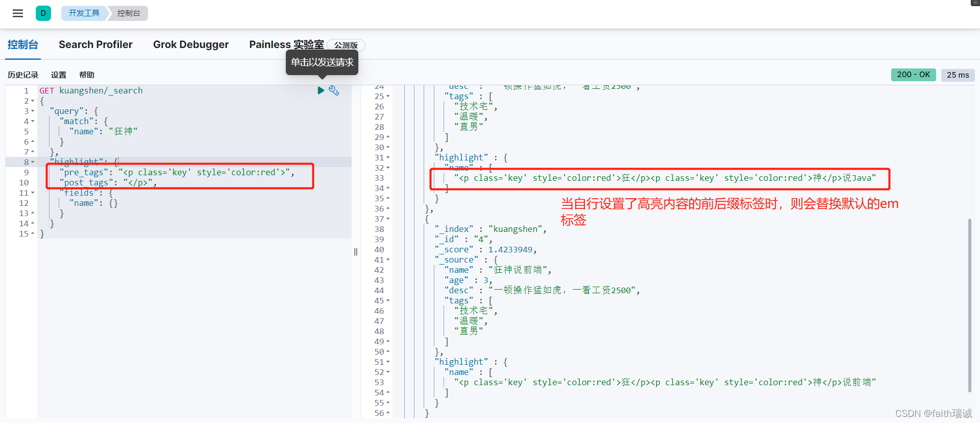Open the 设置 settings

(59, 75)
